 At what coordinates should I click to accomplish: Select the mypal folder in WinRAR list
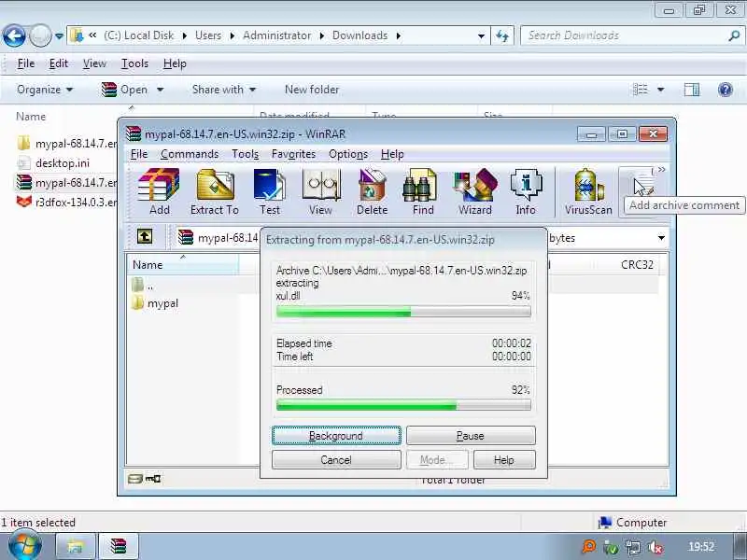tap(155, 303)
